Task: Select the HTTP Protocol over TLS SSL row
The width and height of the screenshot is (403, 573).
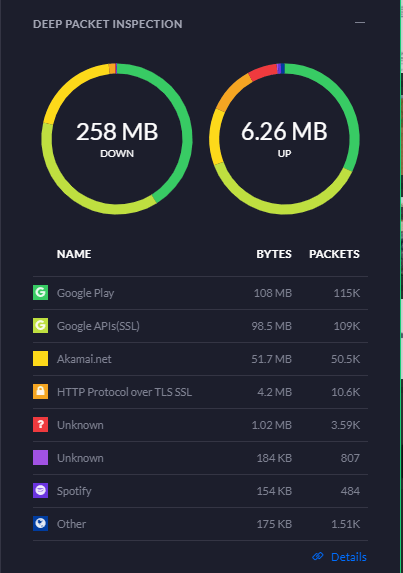Action: [200, 392]
